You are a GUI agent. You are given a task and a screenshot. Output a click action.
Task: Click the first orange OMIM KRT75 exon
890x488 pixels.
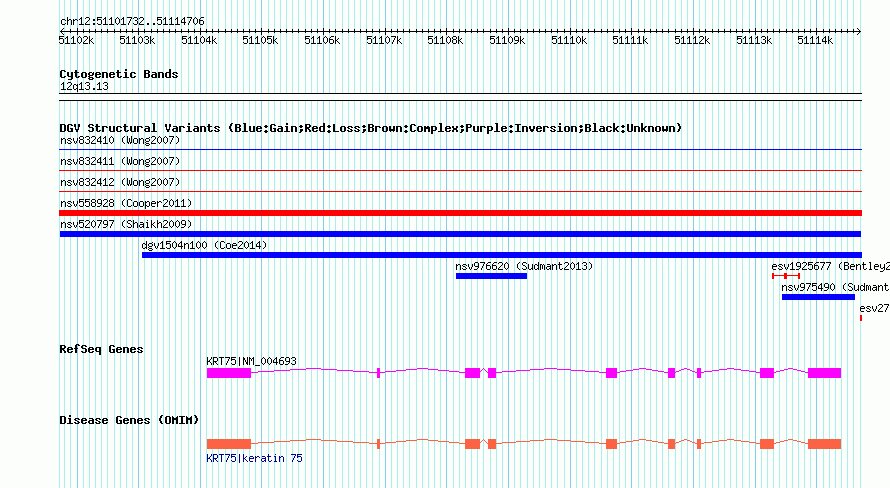(x=229, y=444)
